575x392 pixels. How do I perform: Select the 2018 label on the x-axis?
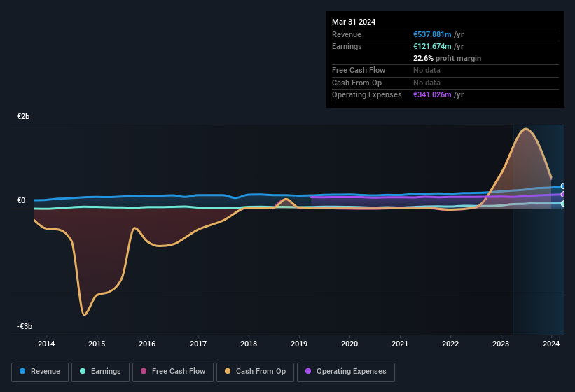click(x=249, y=344)
